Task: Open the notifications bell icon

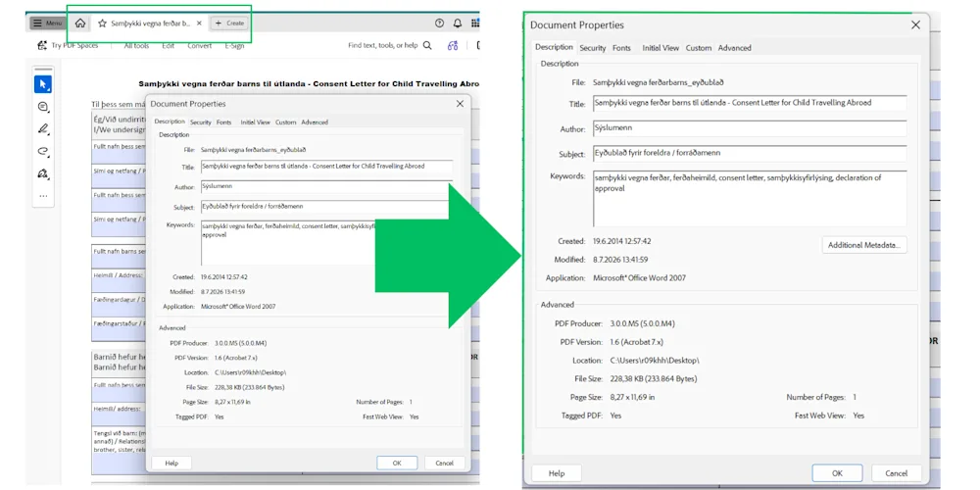Action: click(x=458, y=24)
